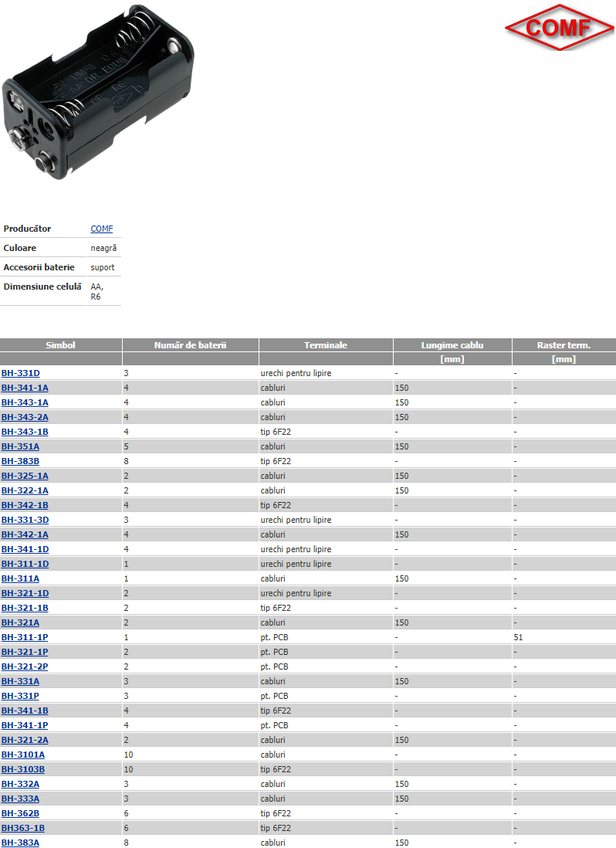
Task: Open product BH-321-1D
Action: click(x=25, y=593)
